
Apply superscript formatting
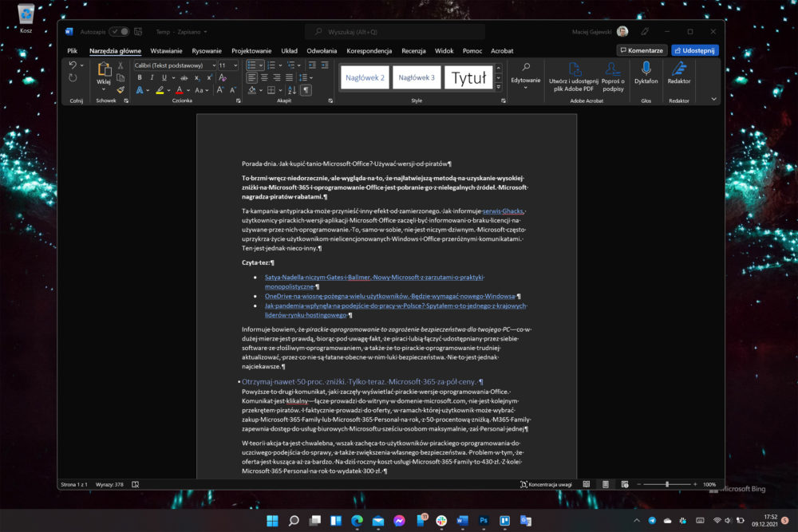tap(209, 78)
